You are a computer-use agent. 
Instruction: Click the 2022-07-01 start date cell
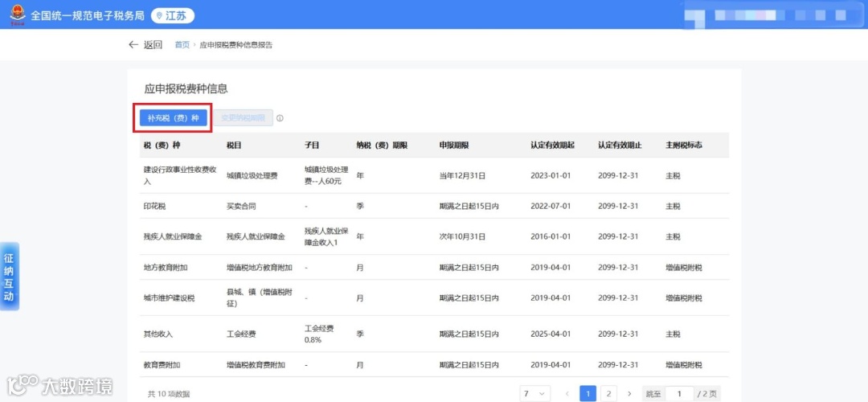tap(551, 206)
